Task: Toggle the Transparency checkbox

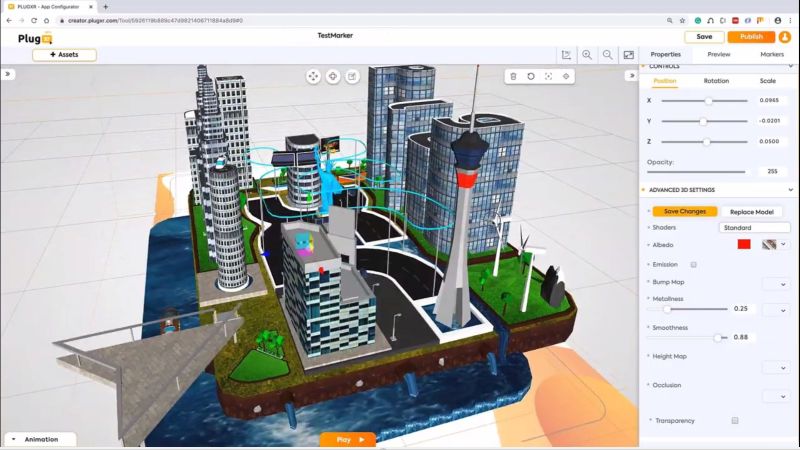Action: (x=735, y=421)
